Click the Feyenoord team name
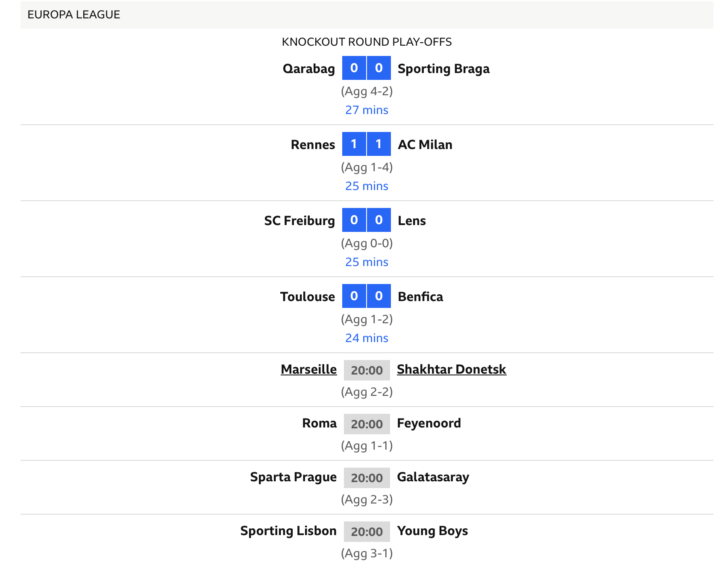Image resolution: width=728 pixels, height=562 pixels. [x=429, y=423]
